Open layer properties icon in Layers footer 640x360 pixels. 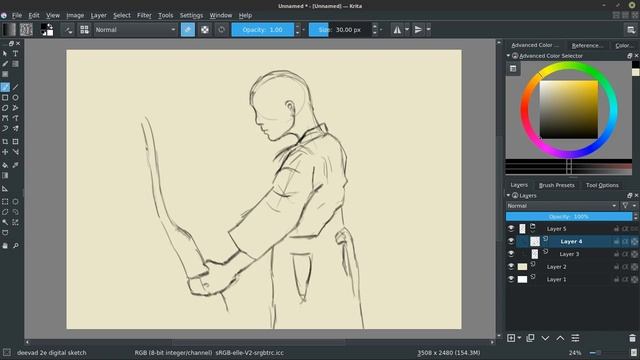point(576,338)
